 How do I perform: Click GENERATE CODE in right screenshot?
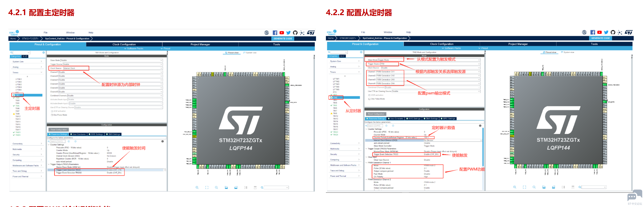click(600, 38)
